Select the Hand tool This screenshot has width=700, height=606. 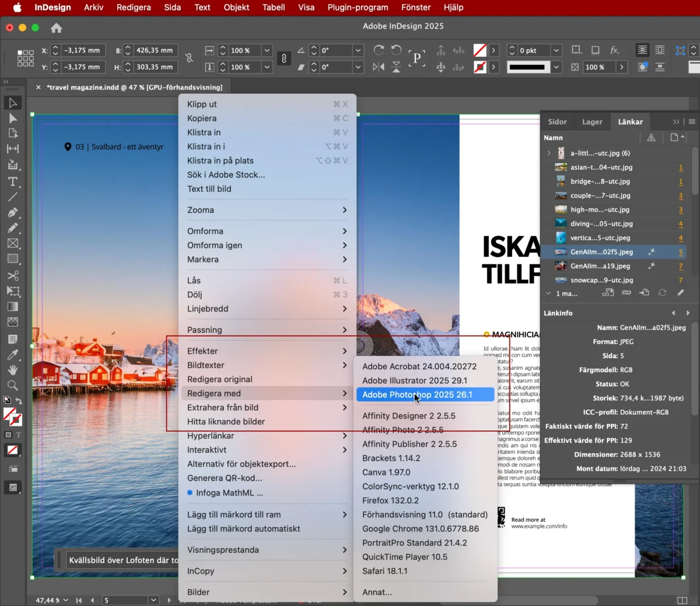tap(13, 370)
